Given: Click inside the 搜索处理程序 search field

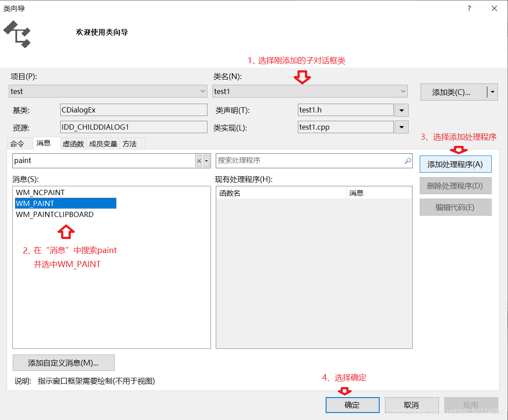Looking at the screenshot, I should click(308, 161).
